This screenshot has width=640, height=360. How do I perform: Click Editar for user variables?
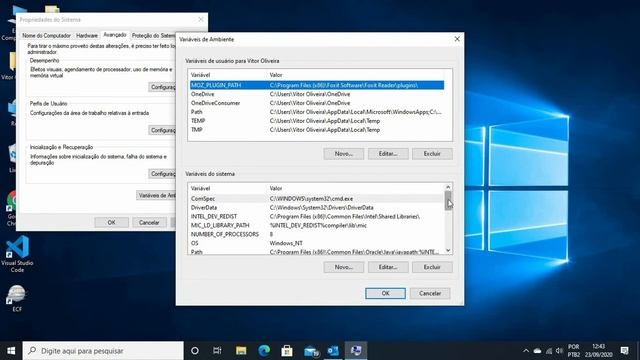388,153
